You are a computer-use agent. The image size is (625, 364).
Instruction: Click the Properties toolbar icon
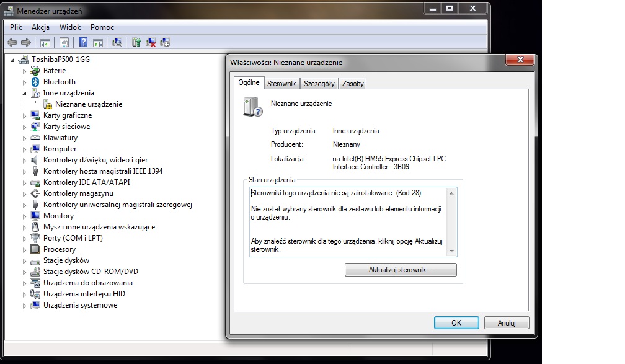click(x=64, y=42)
